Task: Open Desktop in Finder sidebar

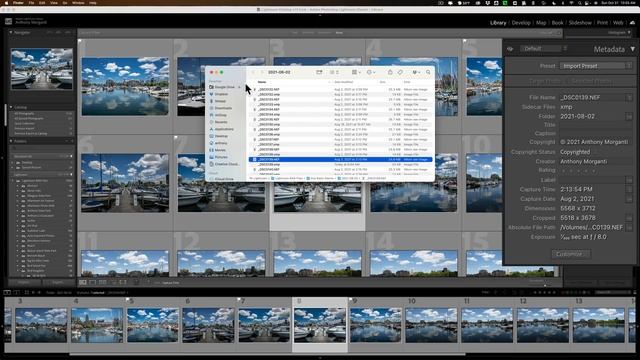Action: [x=218, y=136]
